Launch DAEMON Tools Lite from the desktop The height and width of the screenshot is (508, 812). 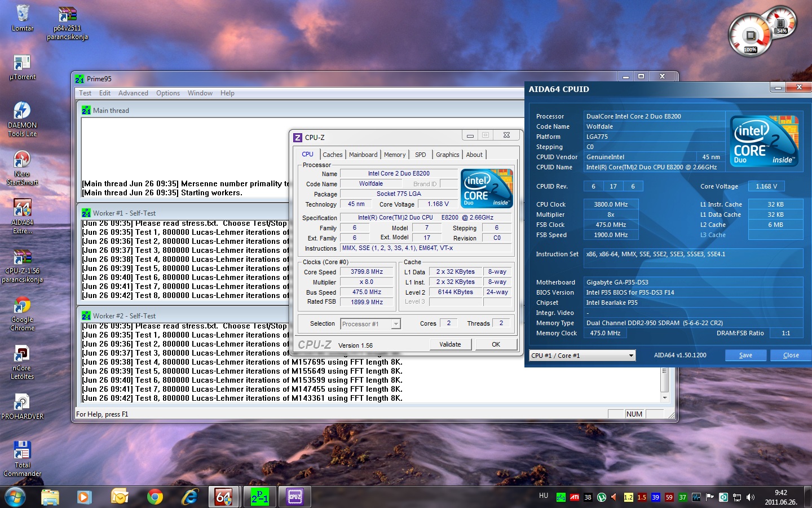[23, 119]
